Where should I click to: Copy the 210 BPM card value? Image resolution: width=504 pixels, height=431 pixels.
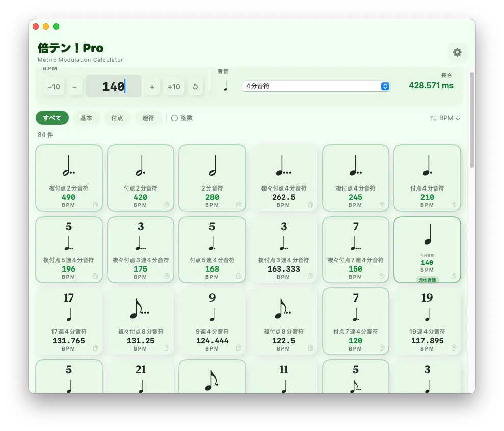[454, 205]
